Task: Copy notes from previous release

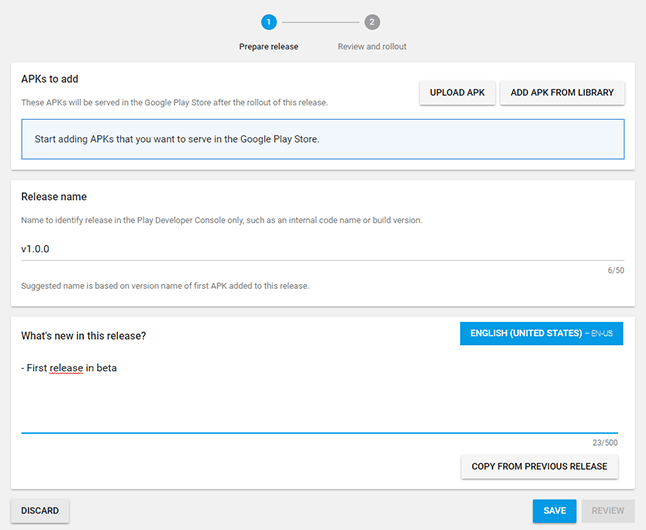Action: [x=539, y=467]
